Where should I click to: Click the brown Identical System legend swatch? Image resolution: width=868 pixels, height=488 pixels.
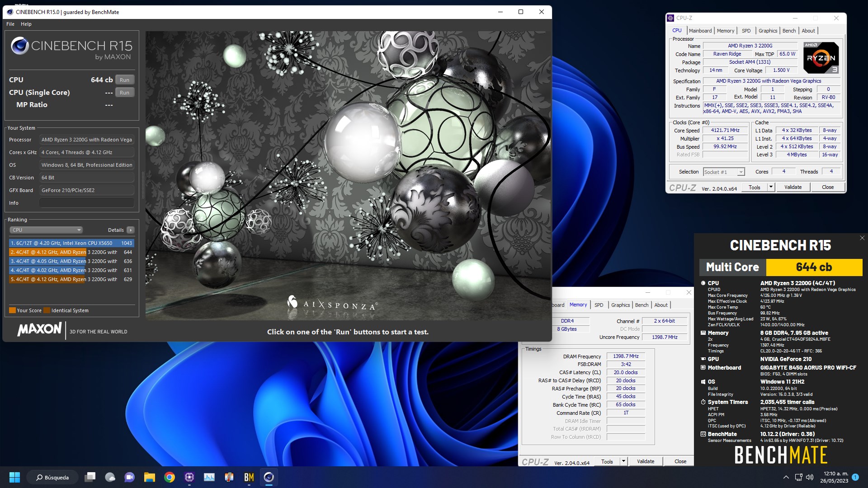click(47, 310)
